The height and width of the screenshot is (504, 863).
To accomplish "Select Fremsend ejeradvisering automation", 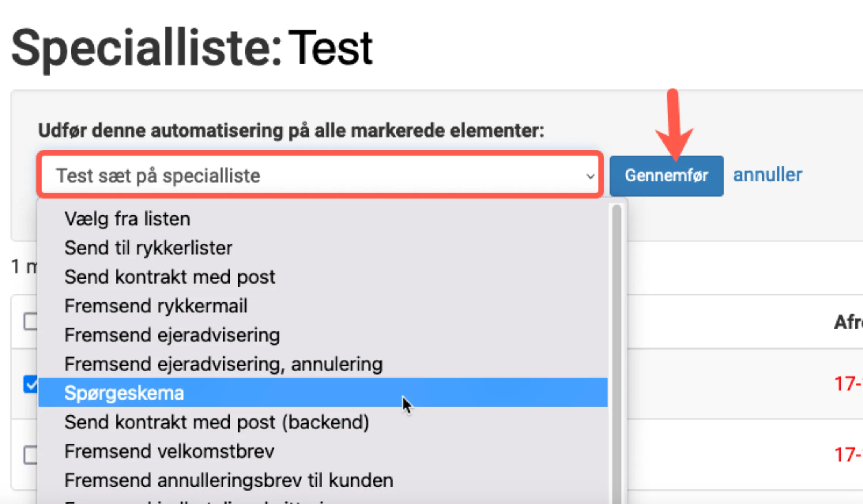I will pyautogui.click(x=172, y=334).
